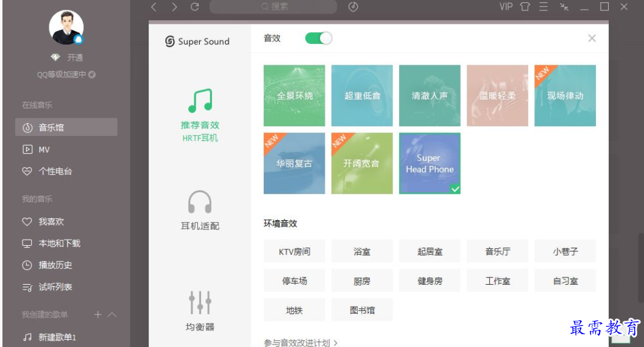Click the 开通 link under avatar

coord(75,57)
